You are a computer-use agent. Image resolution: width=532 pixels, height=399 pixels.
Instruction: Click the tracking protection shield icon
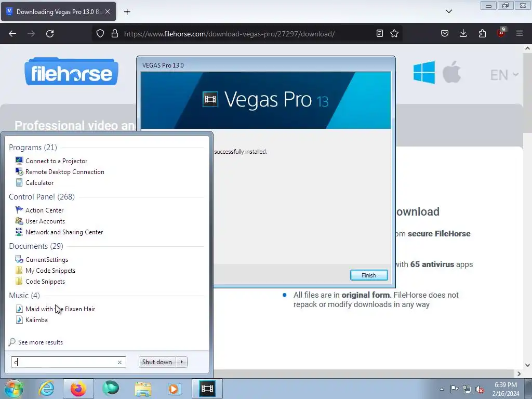pos(100,34)
